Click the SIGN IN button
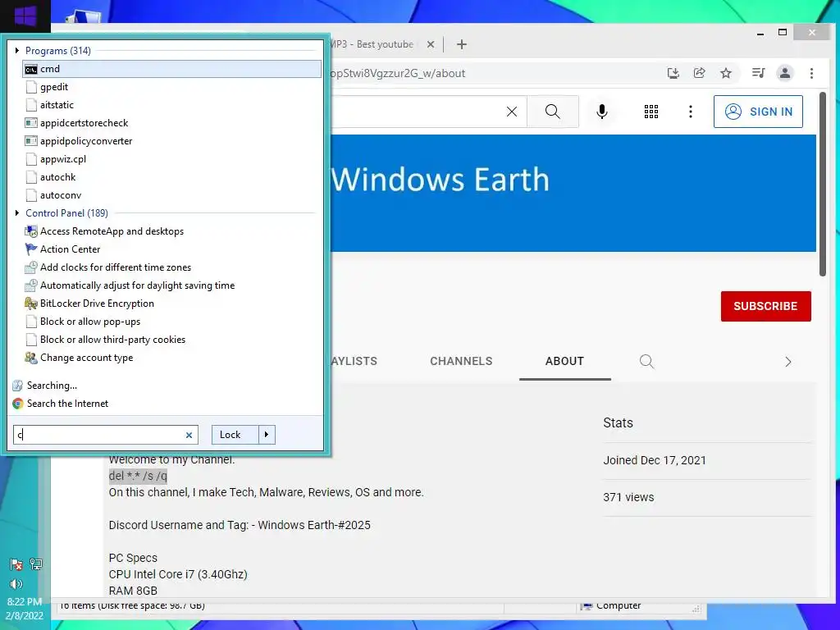Screen dimensions: 840x630 coord(758,112)
